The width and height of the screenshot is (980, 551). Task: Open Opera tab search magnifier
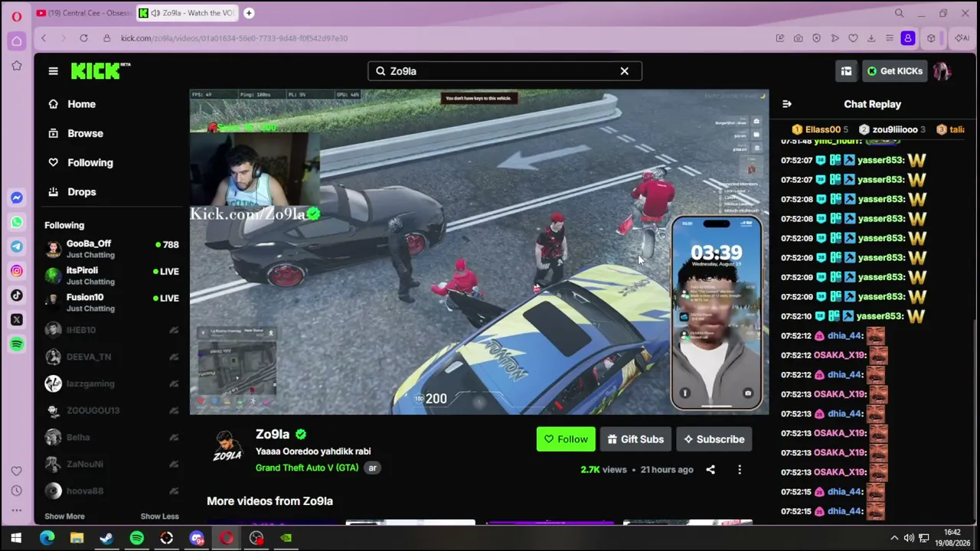(899, 13)
